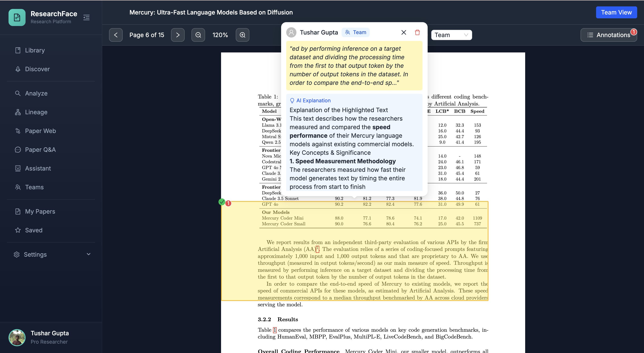This screenshot has height=353, width=644.
Task: Switch to Team View
Action: [x=616, y=12]
